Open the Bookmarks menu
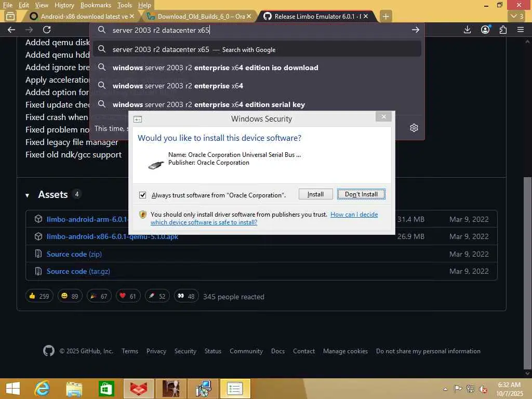Image resolution: width=532 pixels, height=399 pixels. coord(96,5)
